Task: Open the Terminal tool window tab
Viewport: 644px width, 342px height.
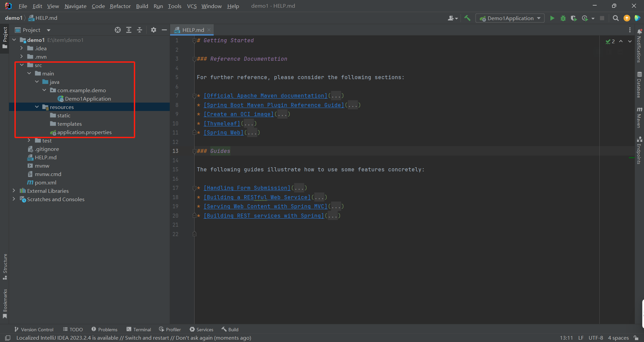Action: click(x=139, y=330)
